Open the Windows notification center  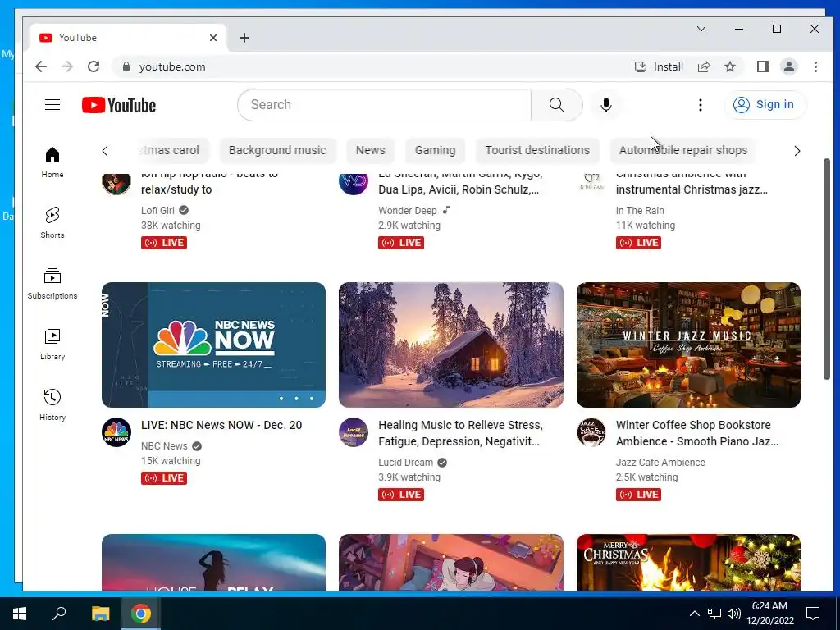[813, 614]
